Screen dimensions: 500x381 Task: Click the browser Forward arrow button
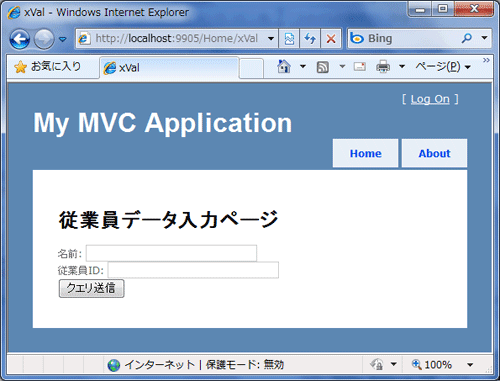point(44,39)
